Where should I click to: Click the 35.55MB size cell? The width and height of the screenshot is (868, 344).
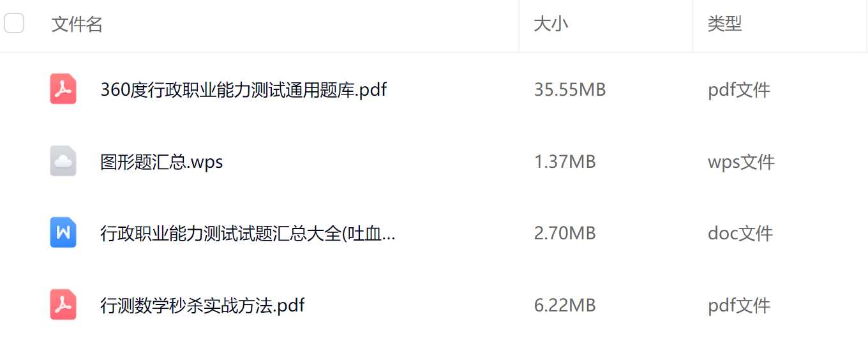point(570,90)
